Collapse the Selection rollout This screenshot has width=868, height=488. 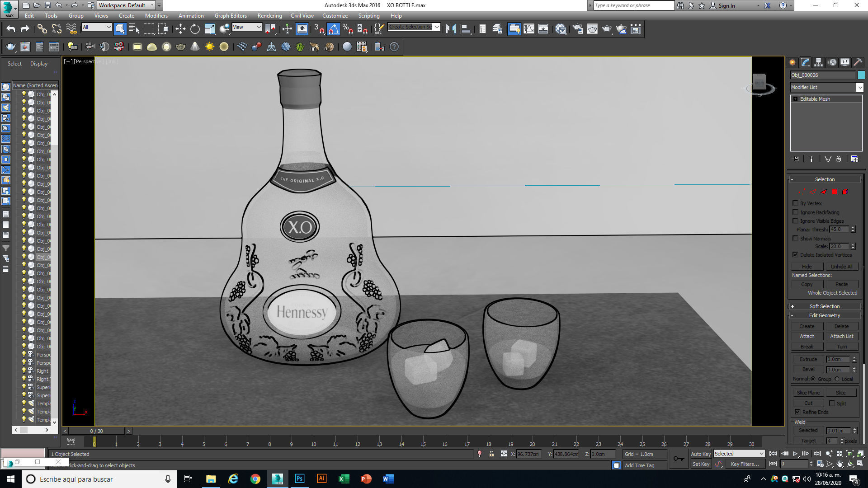(x=824, y=179)
